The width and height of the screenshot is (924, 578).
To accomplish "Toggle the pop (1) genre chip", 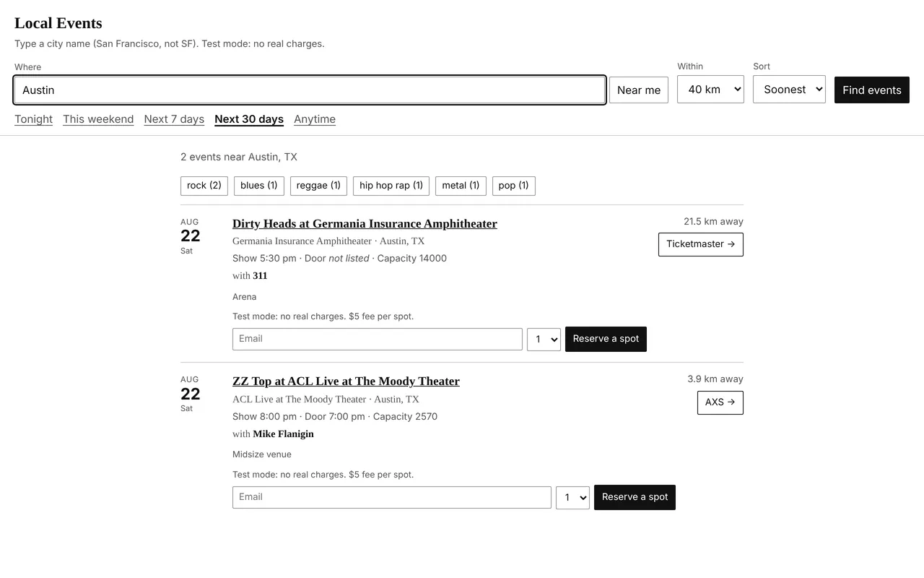I will (514, 186).
